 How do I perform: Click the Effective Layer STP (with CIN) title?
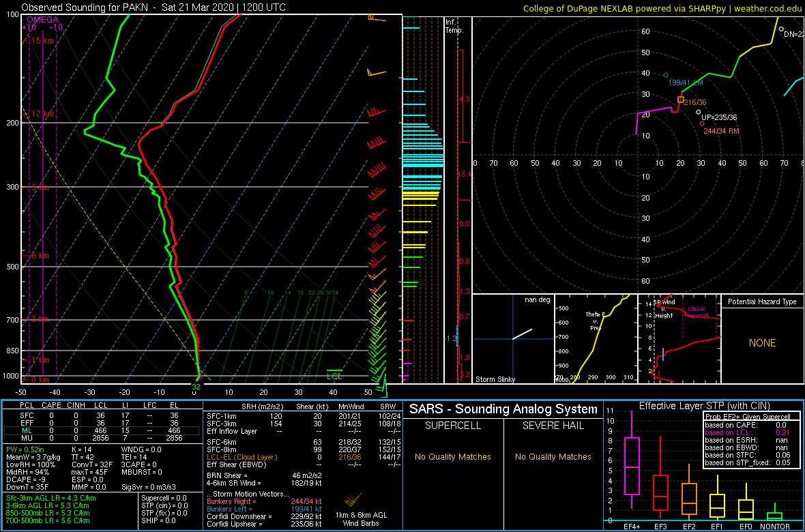coord(703,406)
